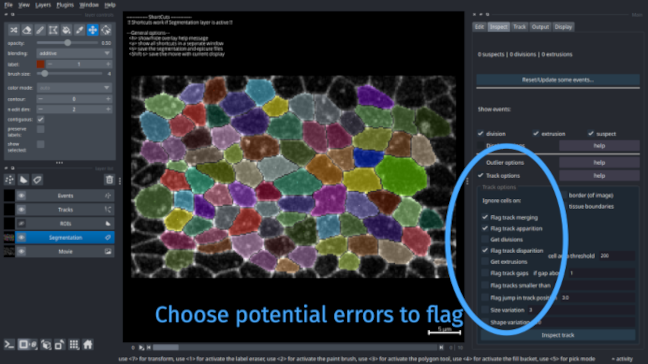The image size is (648, 364).
Task: Select the paint brush tool
Action: click(x=40, y=30)
